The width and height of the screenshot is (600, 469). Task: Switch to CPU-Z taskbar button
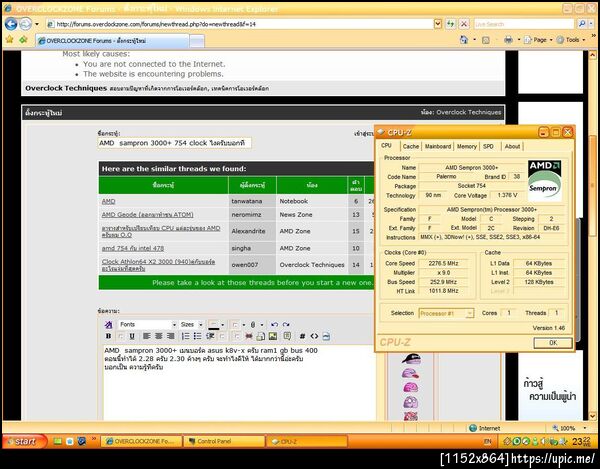(307, 441)
